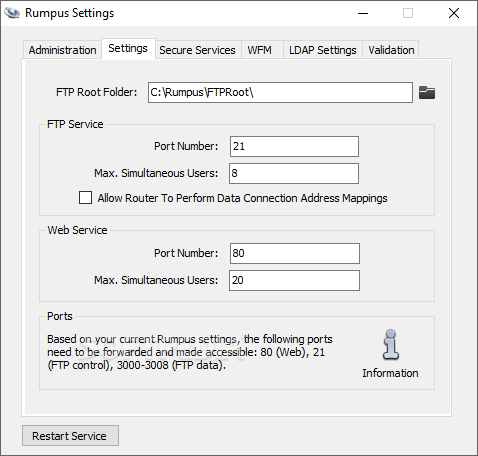This screenshot has width=478, height=456.
Task: Focus the FTP Root Folder path field
Action: [280, 92]
